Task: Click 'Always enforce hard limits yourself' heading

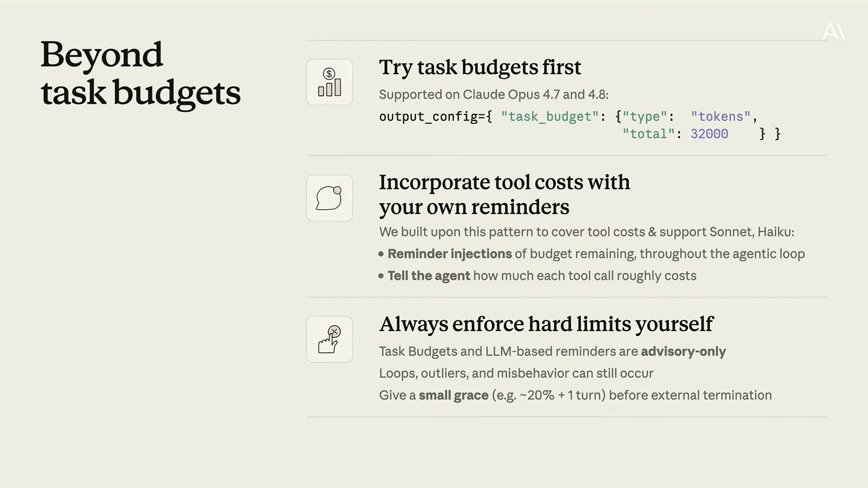Action: (x=546, y=324)
